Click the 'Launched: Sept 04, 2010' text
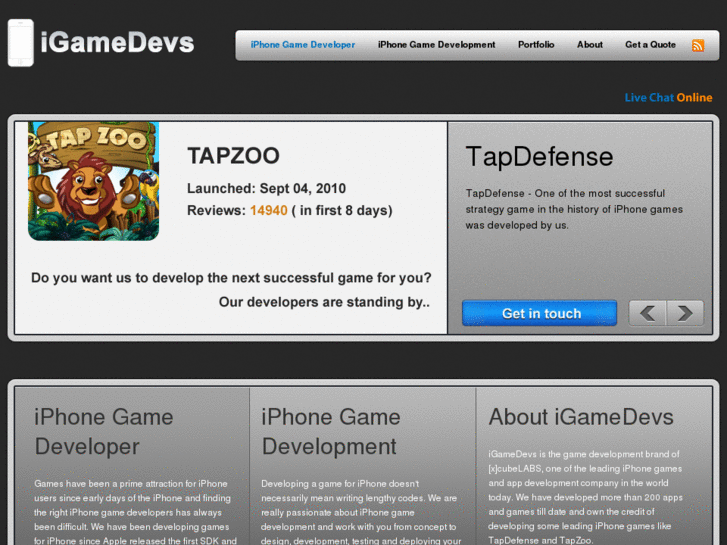 (266, 188)
